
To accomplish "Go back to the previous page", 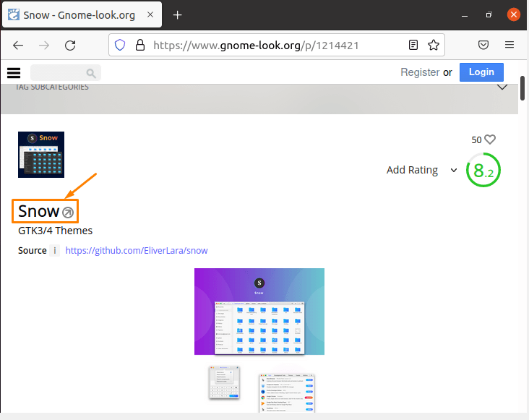I will [x=18, y=46].
